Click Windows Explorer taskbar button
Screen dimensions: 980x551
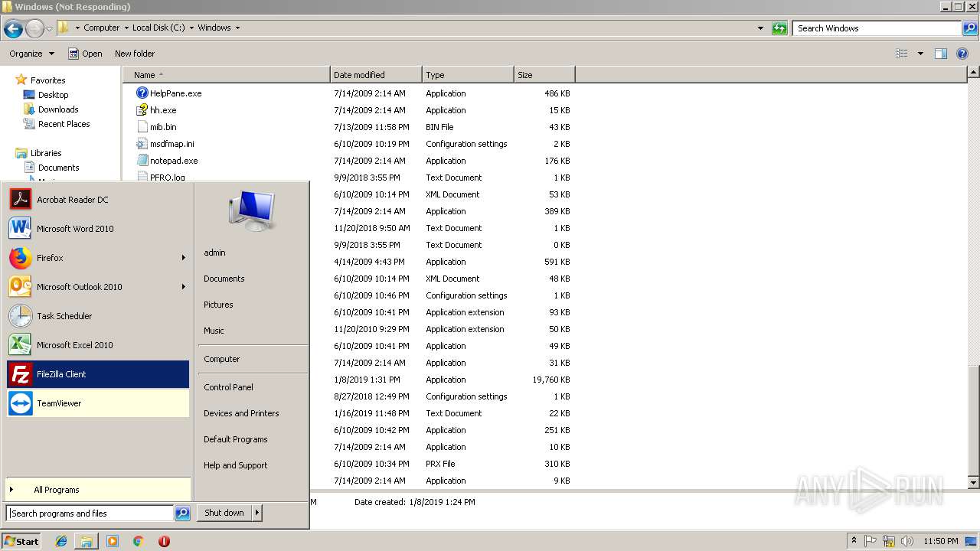(87, 541)
